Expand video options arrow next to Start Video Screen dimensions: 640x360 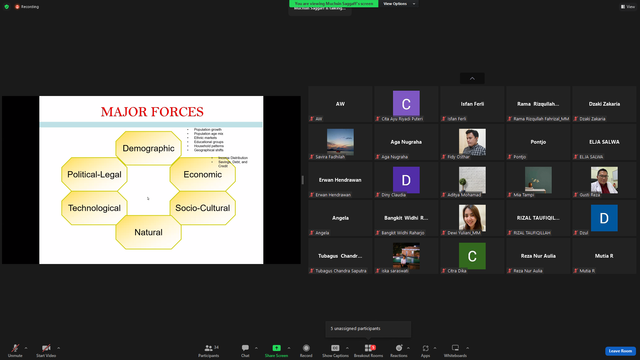[x=58, y=348]
